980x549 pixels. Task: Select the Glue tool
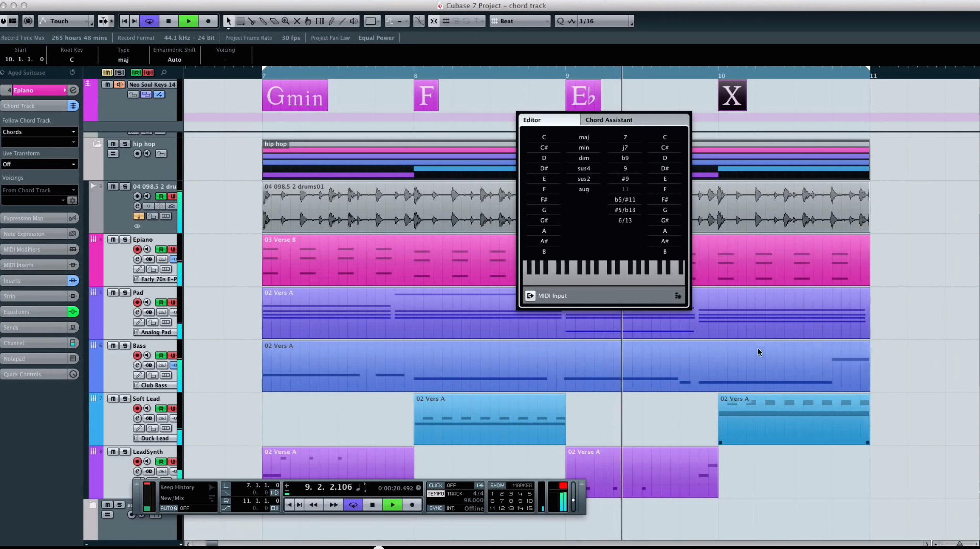[x=263, y=21]
